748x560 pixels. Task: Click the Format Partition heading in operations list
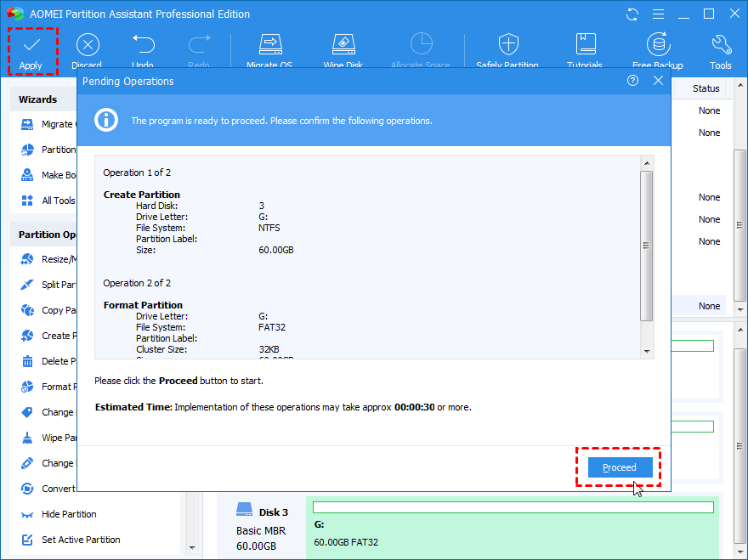[x=143, y=305]
